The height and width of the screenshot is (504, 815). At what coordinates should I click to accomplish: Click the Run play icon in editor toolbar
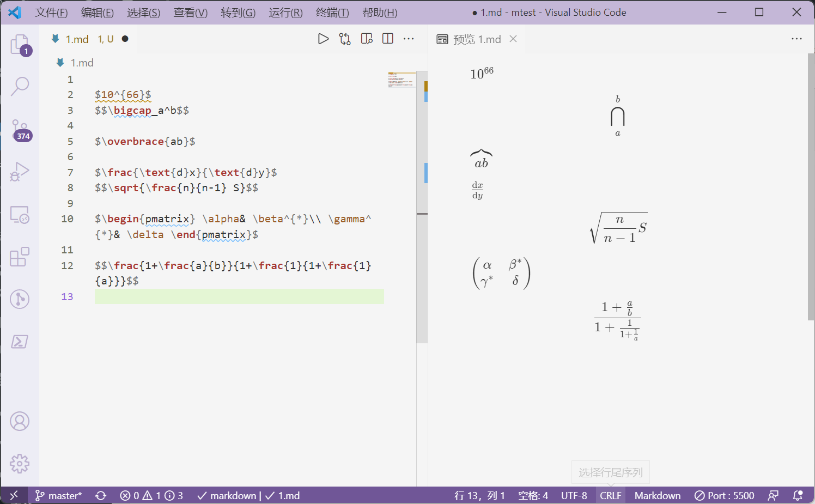[x=323, y=39]
